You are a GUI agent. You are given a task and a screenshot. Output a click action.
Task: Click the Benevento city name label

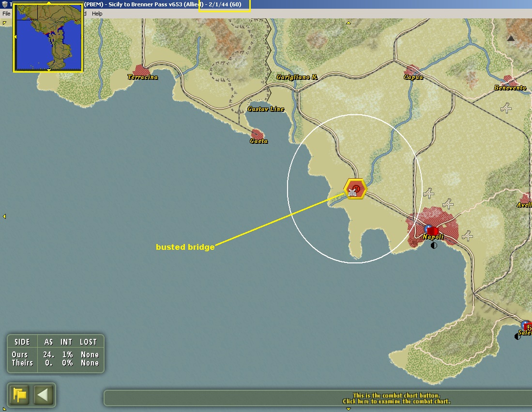tap(510, 88)
